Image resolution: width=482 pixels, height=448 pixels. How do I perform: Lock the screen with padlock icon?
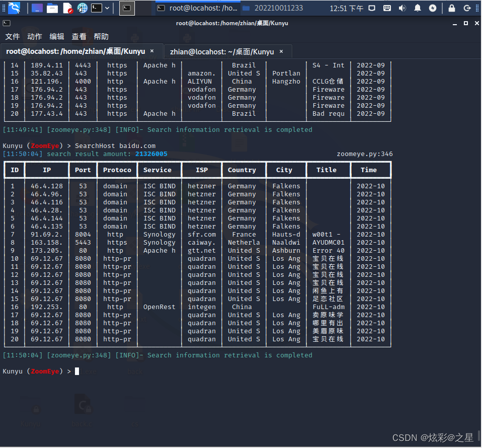click(x=452, y=8)
